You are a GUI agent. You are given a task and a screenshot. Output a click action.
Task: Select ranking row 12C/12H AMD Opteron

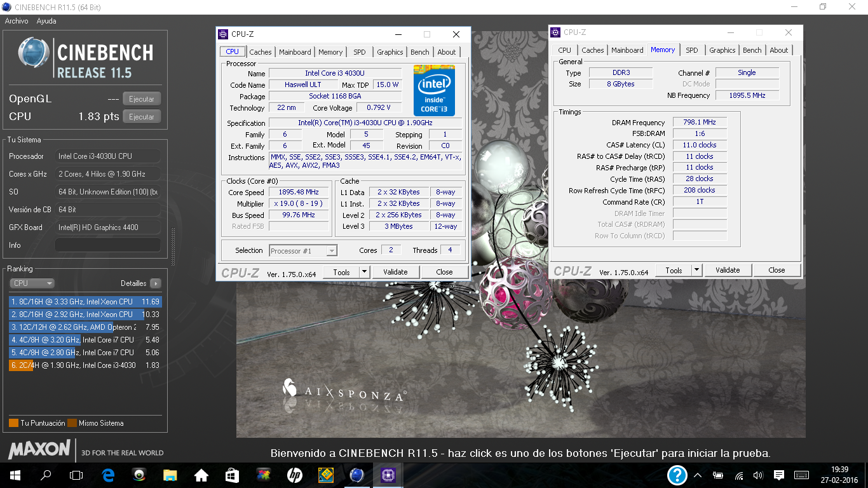tap(85, 327)
